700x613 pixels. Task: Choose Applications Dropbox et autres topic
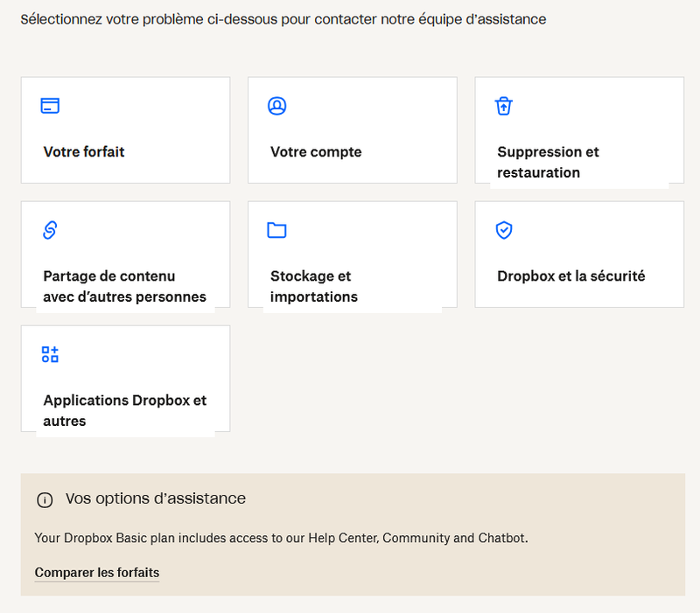click(124, 410)
